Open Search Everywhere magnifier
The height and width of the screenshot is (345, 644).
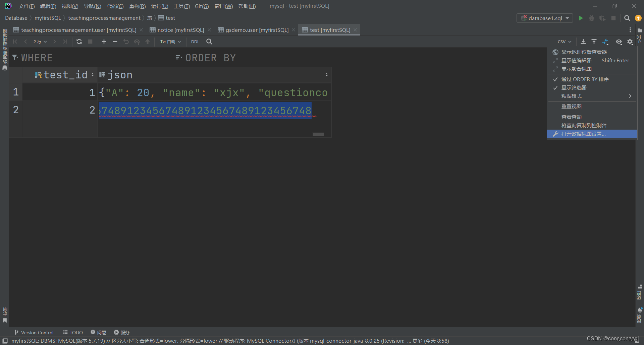coord(627,18)
